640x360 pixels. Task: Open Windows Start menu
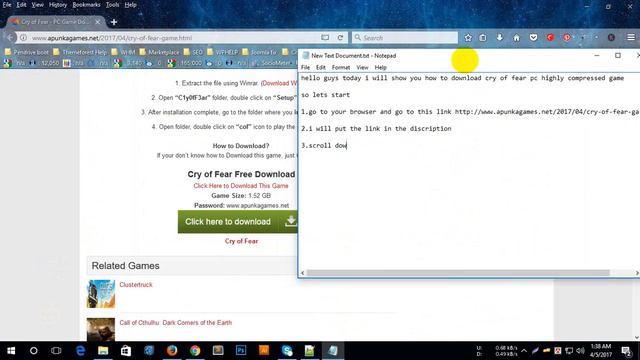(x=11, y=351)
